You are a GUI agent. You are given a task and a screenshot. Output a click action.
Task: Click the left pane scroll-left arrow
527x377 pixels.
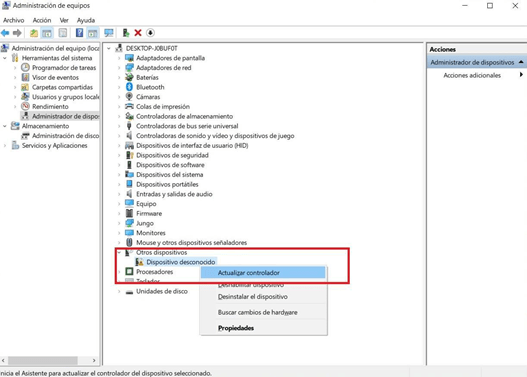pos(3,360)
